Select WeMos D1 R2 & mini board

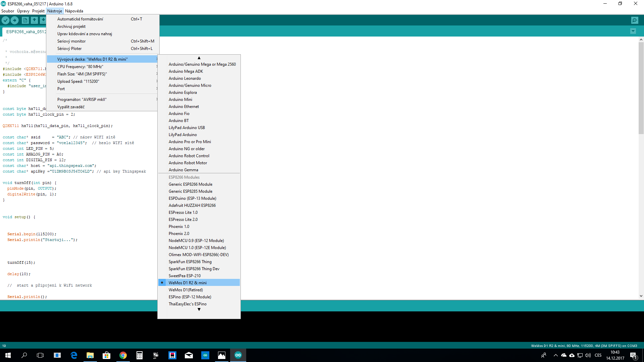point(187,283)
